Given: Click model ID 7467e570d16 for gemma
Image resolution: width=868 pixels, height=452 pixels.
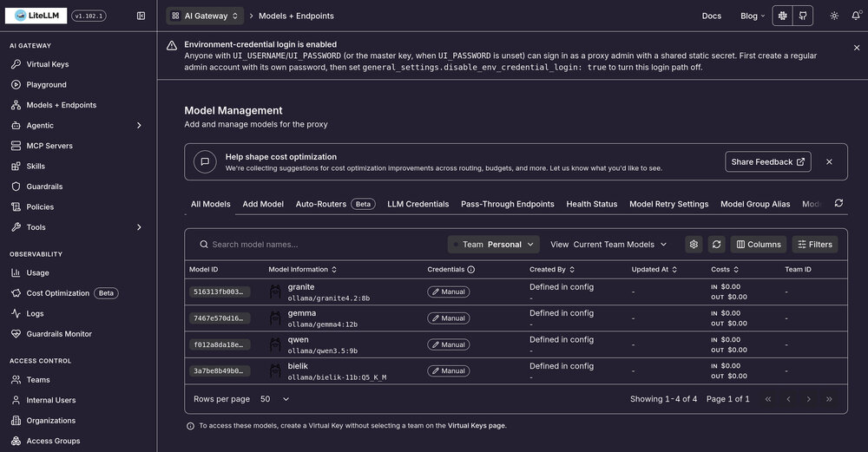Looking at the screenshot, I should click(x=220, y=318).
